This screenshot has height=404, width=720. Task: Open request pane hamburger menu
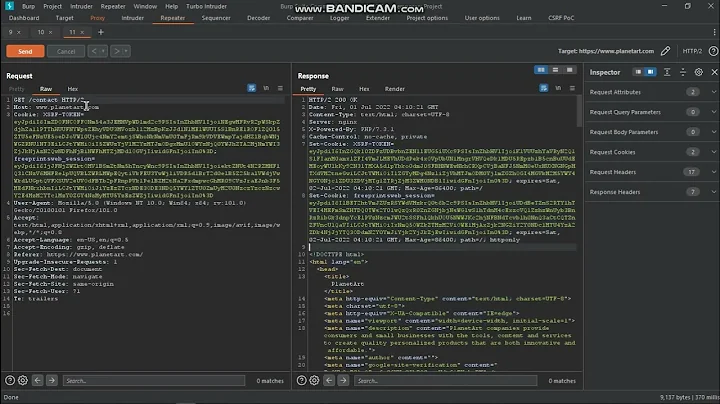pyautogui.click(x=280, y=88)
